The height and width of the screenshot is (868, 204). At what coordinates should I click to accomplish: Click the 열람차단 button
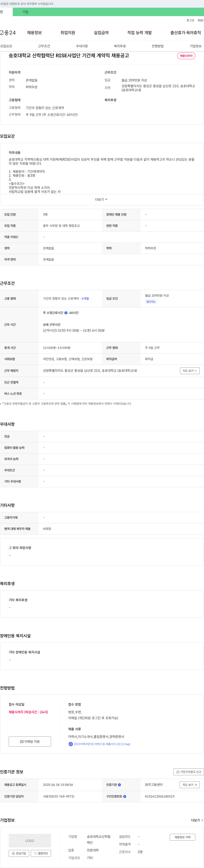(41, 853)
